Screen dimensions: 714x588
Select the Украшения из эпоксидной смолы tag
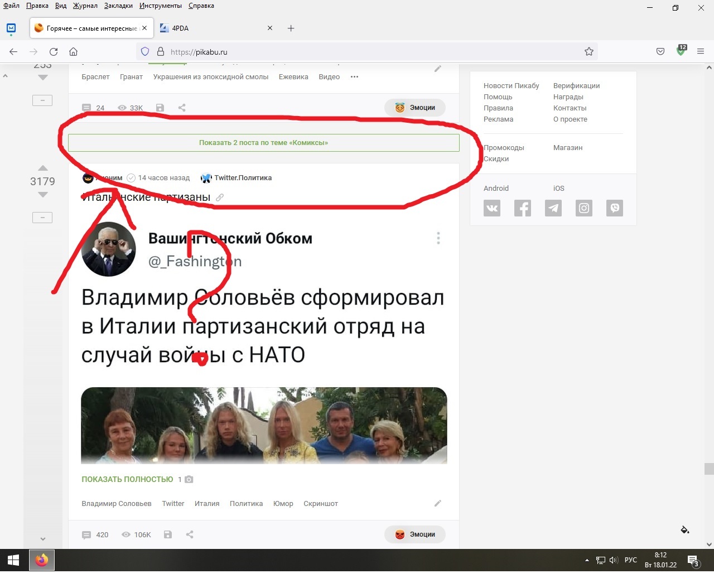[211, 77]
